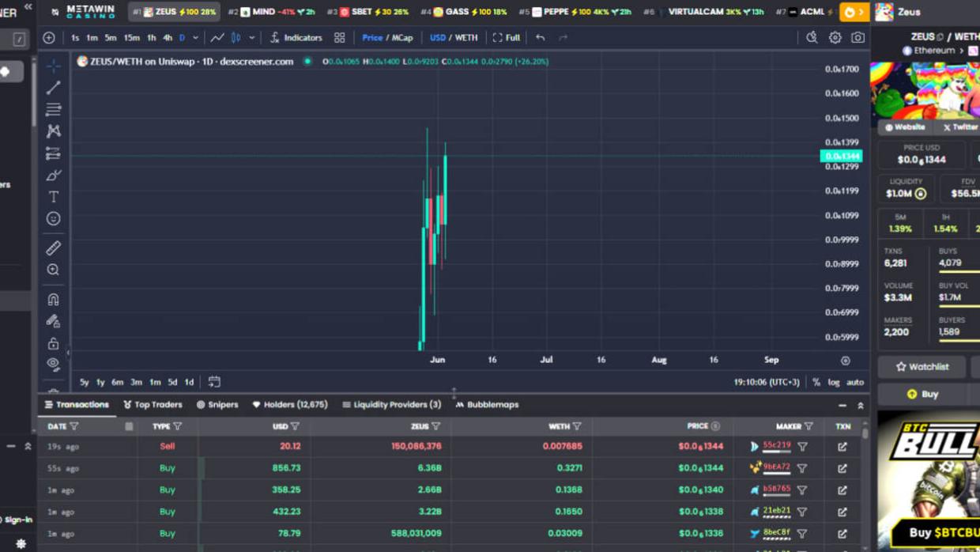Select the ruler measure tool
The height and width of the screenshot is (552, 980).
(53, 248)
